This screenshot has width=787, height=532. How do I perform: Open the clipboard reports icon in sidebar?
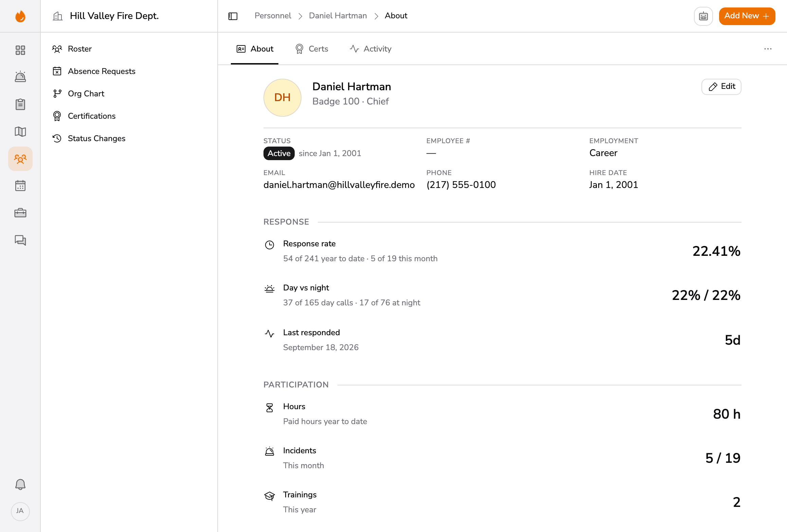[20, 104]
